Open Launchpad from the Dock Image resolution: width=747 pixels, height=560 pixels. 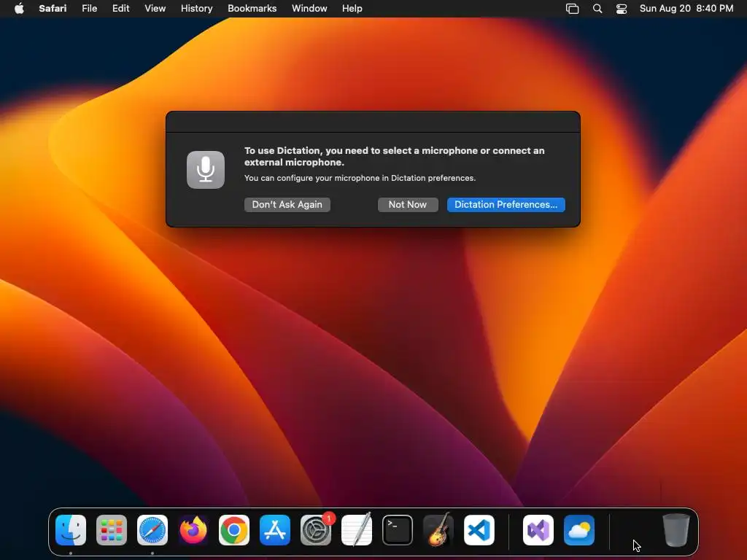(112, 530)
